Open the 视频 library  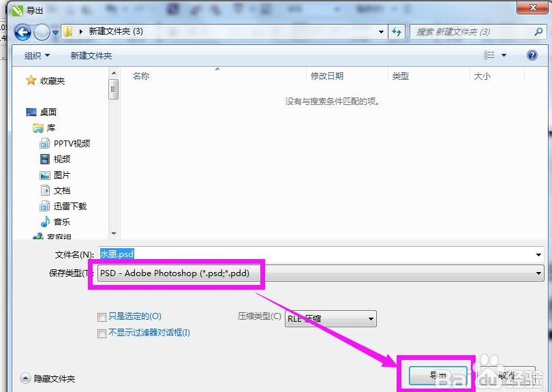tap(62, 160)
